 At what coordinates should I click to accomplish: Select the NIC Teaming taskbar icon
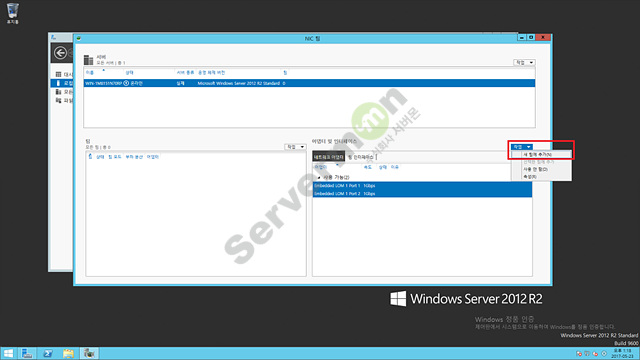tap(89, 353)
